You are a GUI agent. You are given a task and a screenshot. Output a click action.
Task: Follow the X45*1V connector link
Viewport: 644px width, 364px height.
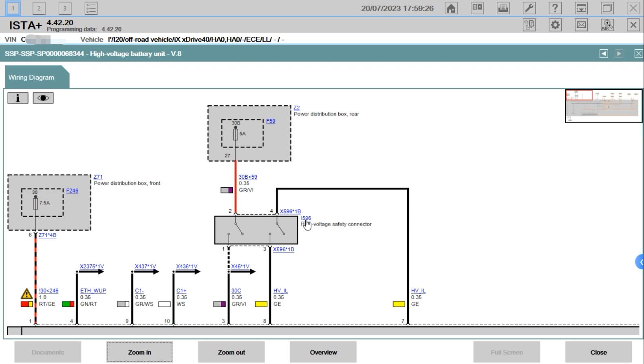coord(240,266)
